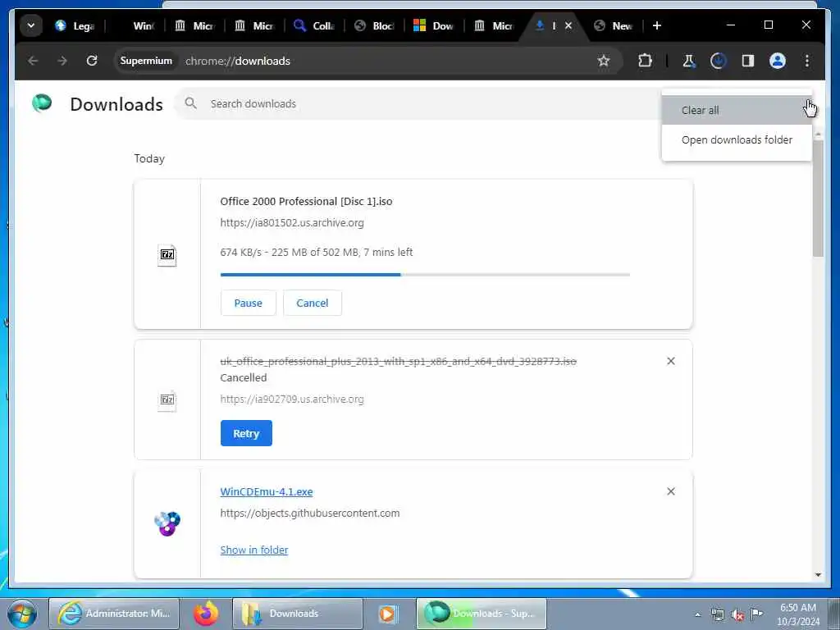This screenshot has height=630, width=840.
Task: Remove the cancelled uk_office download entry
Action: (x=671, y=361)
